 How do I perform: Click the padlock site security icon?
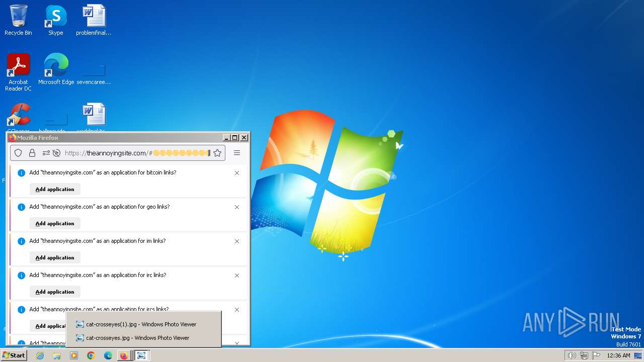click(32, 153)
